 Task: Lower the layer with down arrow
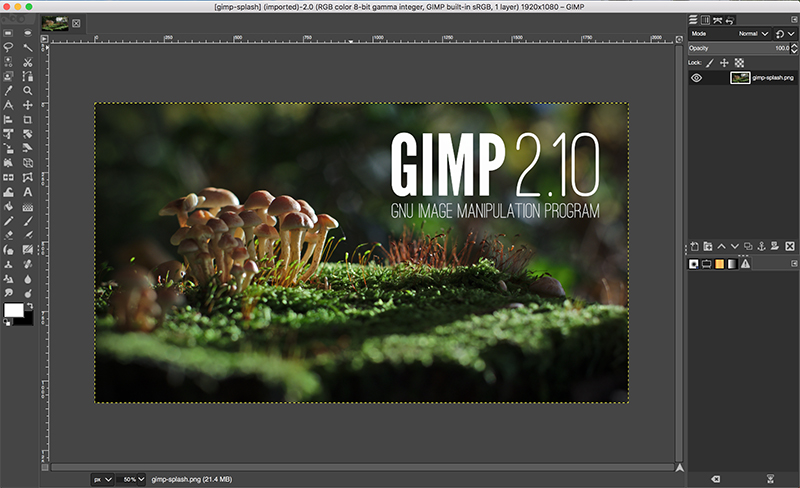coord(735,247)
